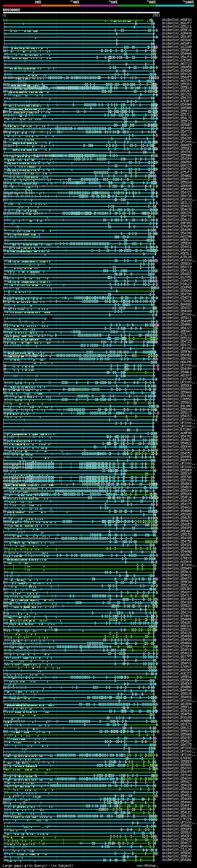
Task: Click the UniRef100_C0H552 label
Action: (x=177, y=399)
